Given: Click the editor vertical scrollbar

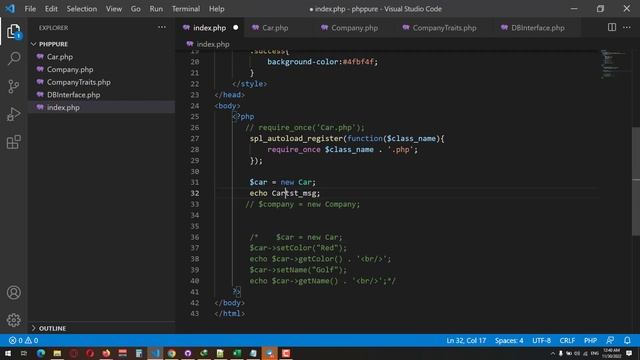Looking at the screenshot, I should point(636,182).
